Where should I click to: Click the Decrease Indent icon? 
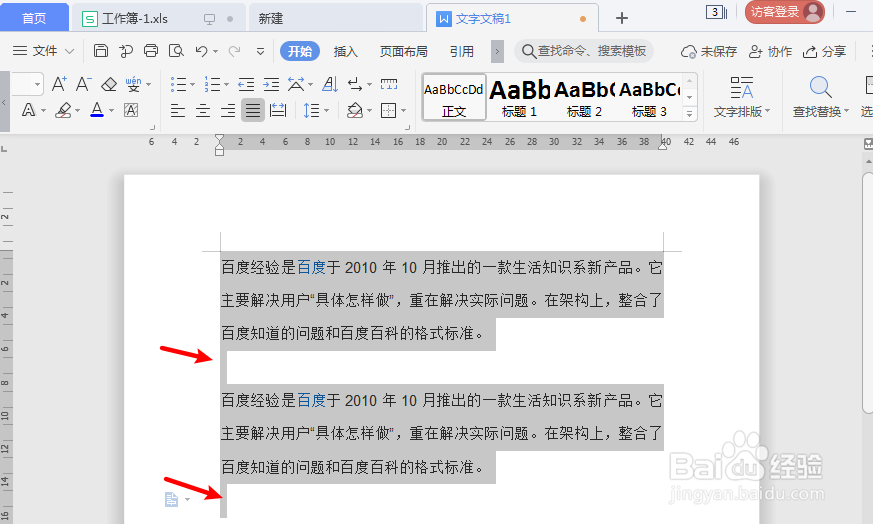(246, 85)
